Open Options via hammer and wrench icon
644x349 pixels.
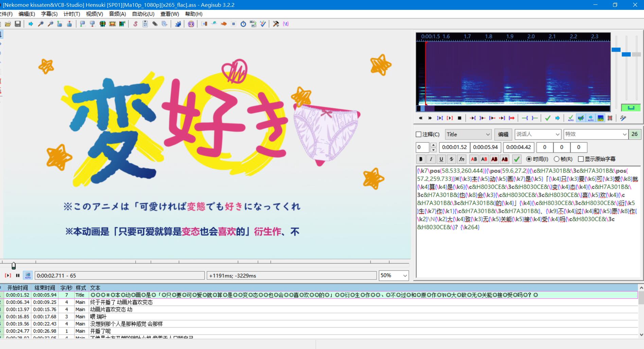[x=276, y=24]
